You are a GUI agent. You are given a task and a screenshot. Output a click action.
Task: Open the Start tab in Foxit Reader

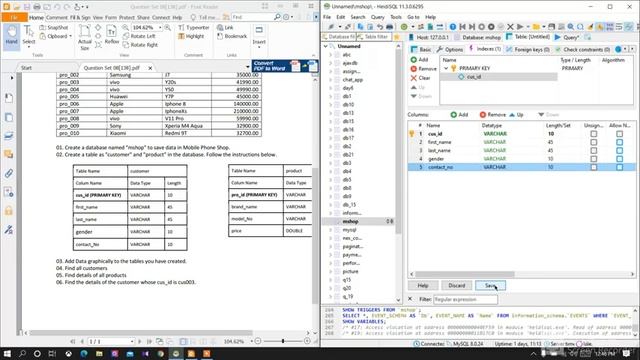27,68
